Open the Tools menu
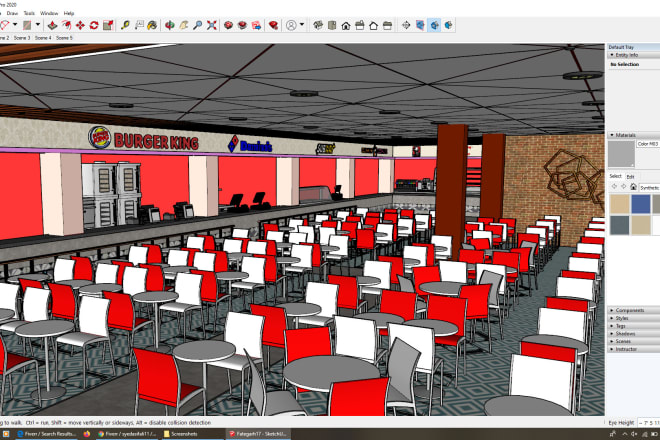 (29, 13)
